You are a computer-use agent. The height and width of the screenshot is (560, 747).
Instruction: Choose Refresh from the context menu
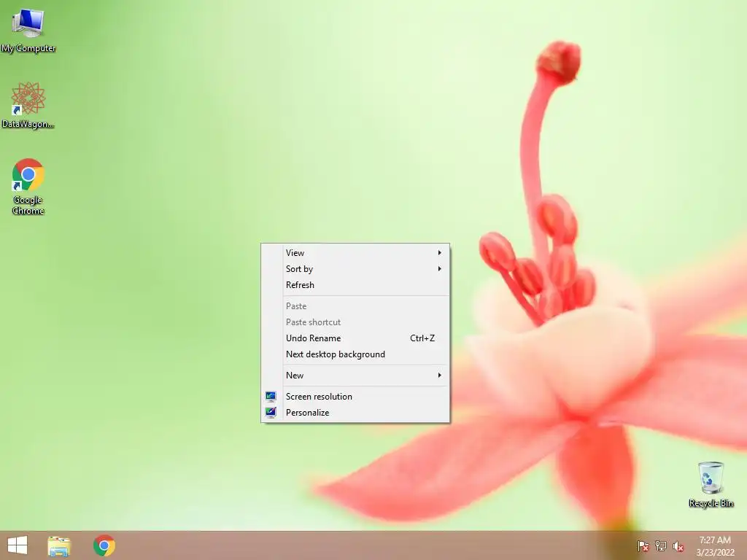355,285
